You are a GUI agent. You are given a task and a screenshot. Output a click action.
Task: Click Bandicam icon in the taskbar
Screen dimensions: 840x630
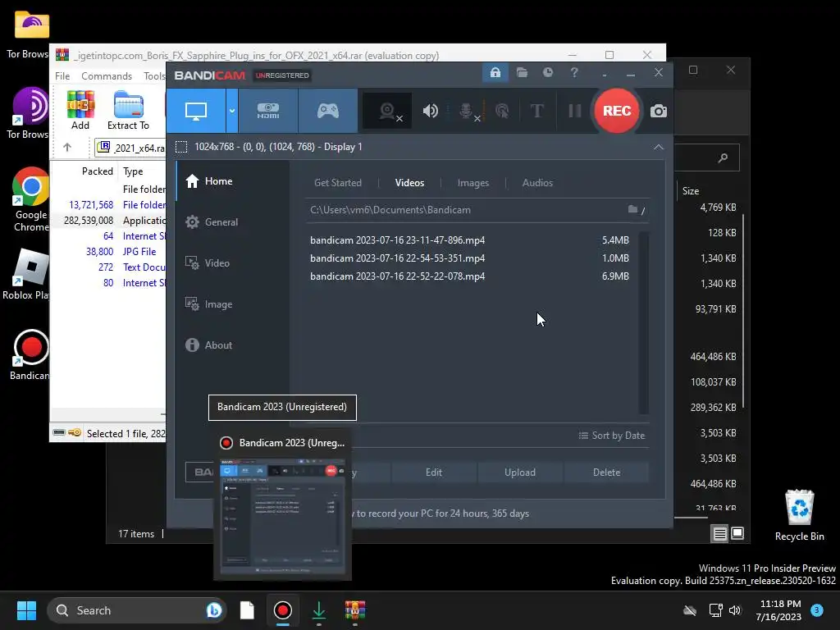click(x=283, y=610)
